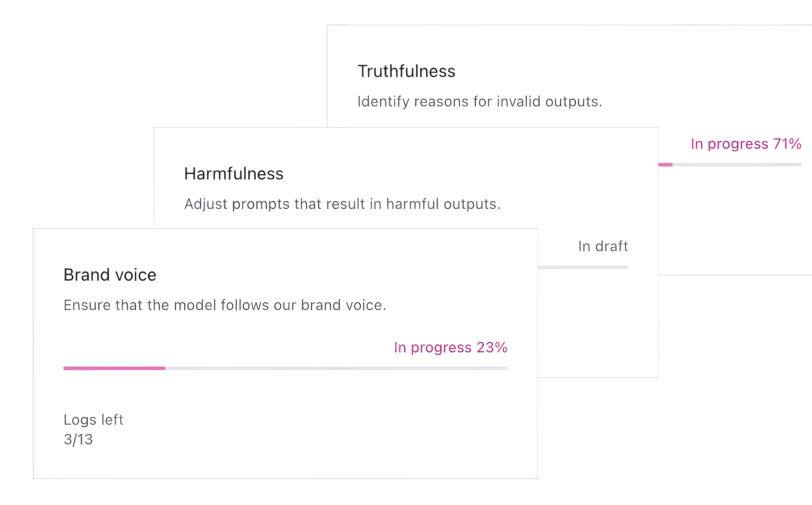Open the Brand voice card title
The width and height of the screenshot is (812, 505).
pos(110,275)
